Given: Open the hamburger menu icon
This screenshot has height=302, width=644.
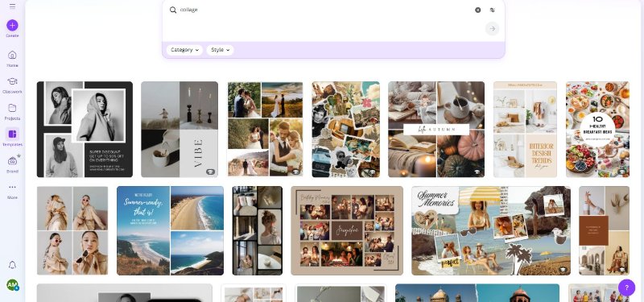Looking at the screenshot, I should coord(12,6).
